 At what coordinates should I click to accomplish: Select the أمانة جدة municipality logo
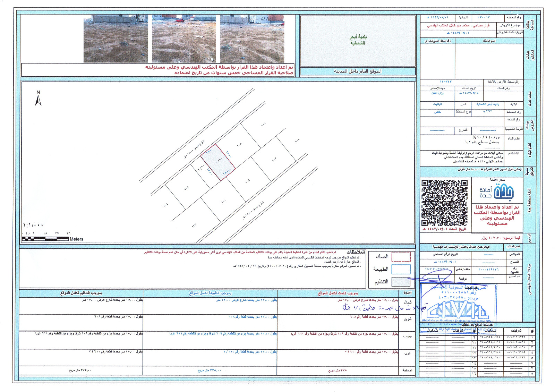497,192
